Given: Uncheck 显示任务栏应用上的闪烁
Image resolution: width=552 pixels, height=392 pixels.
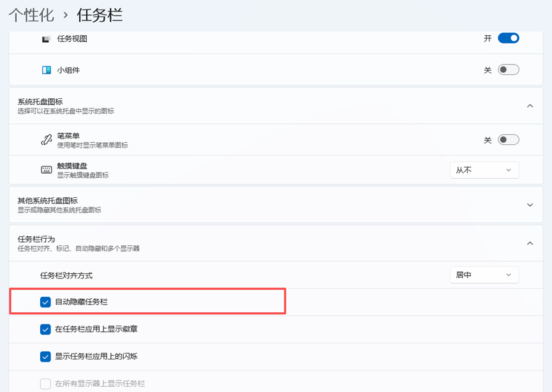Looking at the screenshot, I should [x=45, y=356].
